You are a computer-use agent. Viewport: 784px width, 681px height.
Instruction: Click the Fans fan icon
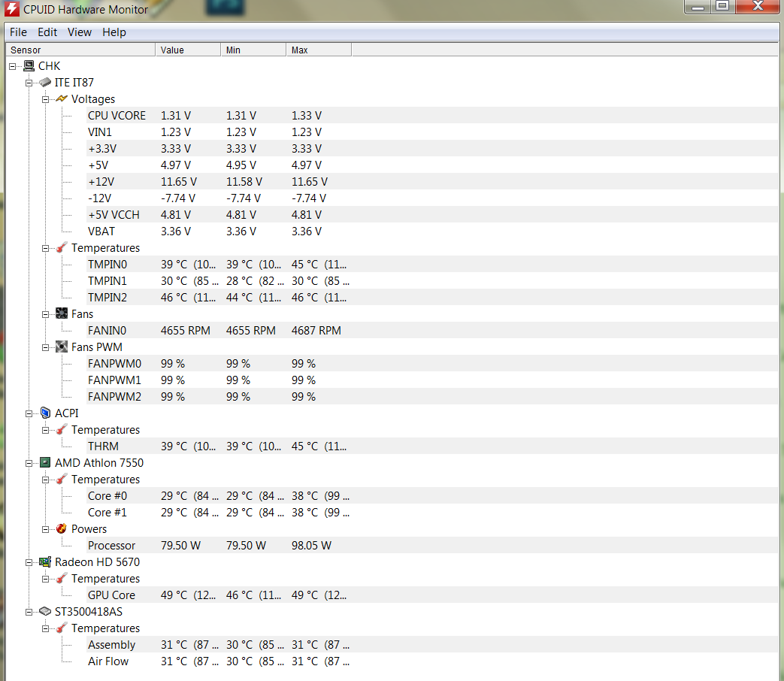[x=62, y=313]
